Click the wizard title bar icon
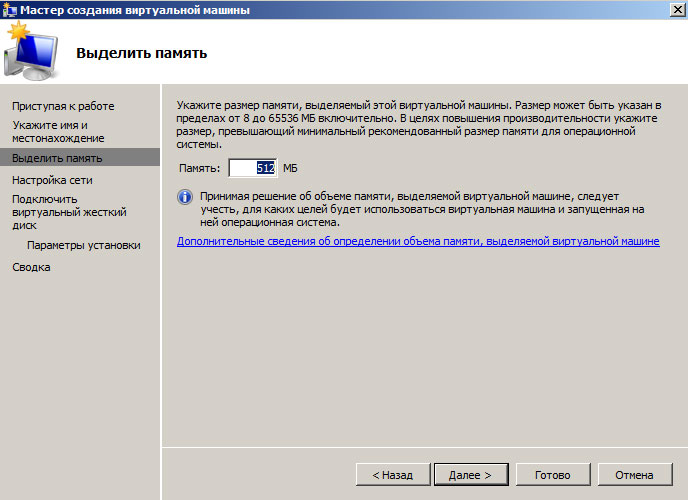The image size is (688, 500). coord(9,10)
